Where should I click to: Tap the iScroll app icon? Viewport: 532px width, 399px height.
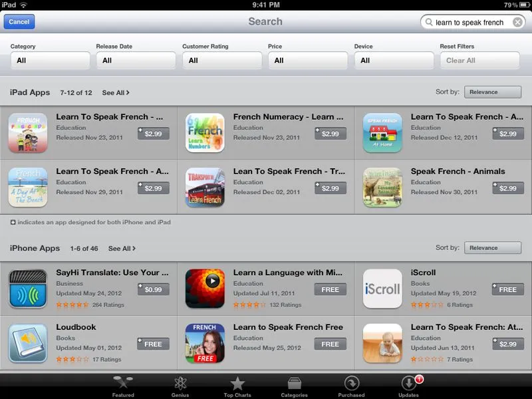382,289
